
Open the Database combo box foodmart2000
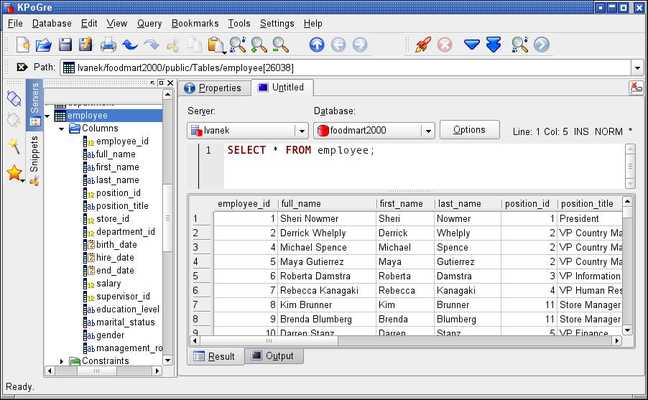click(x=374, y=131)
